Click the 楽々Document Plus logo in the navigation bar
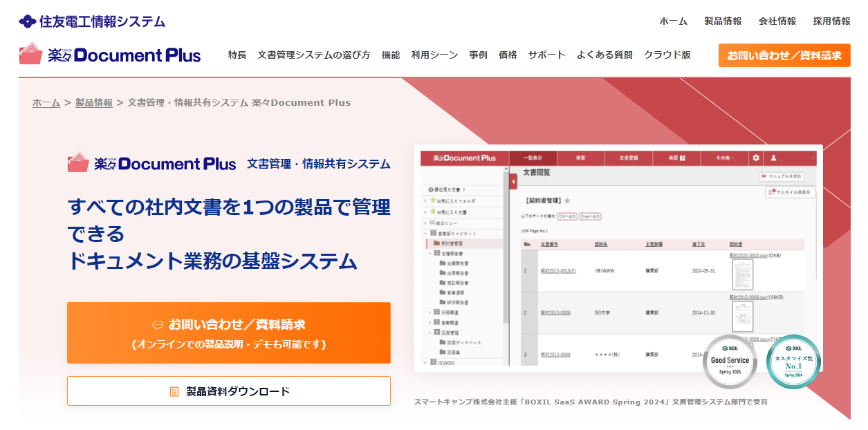 click(110, 55)
